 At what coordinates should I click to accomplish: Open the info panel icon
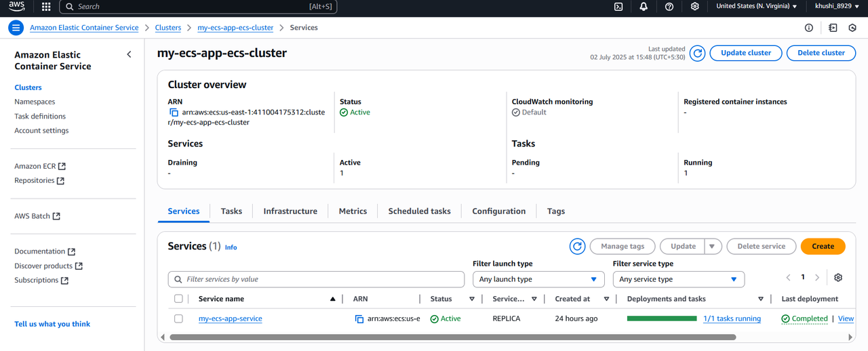tap(809, 28)
